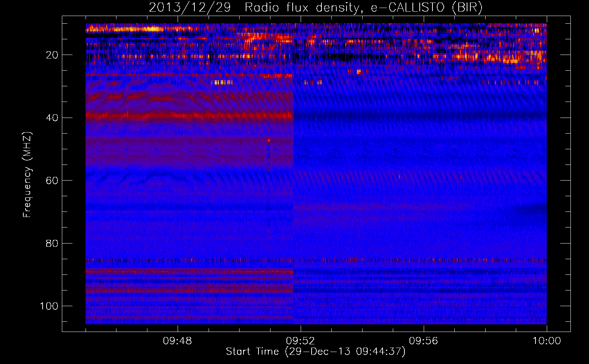
Task: Click the 'Start Time (29-Dec-13 09:44:37)' axis label
Action: click(x=316, y=352)
